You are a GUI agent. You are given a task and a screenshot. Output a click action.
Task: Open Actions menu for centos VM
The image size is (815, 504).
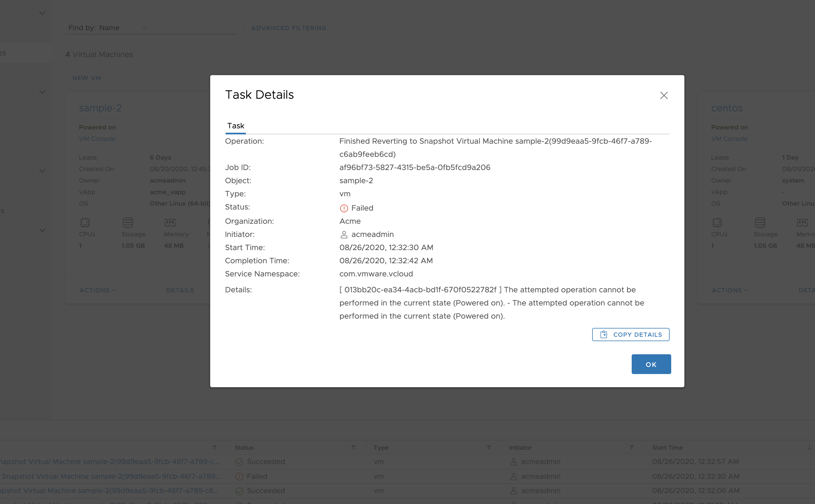coord(729,290)
